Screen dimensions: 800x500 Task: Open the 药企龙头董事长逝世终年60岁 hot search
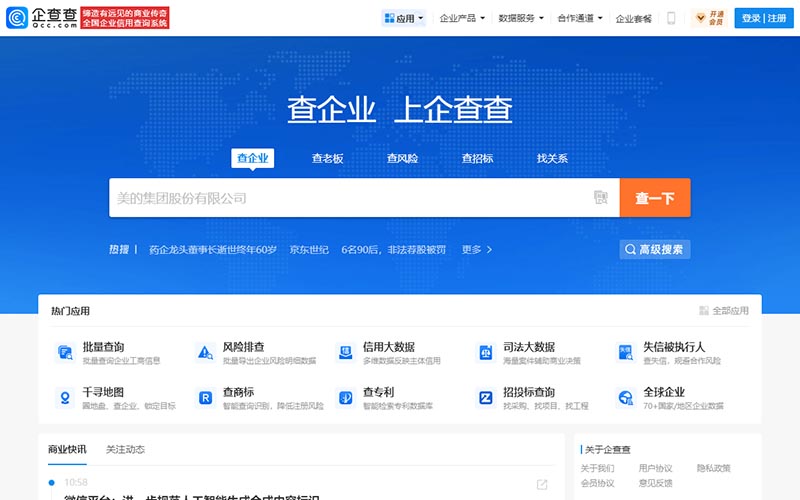pos(213,249)
